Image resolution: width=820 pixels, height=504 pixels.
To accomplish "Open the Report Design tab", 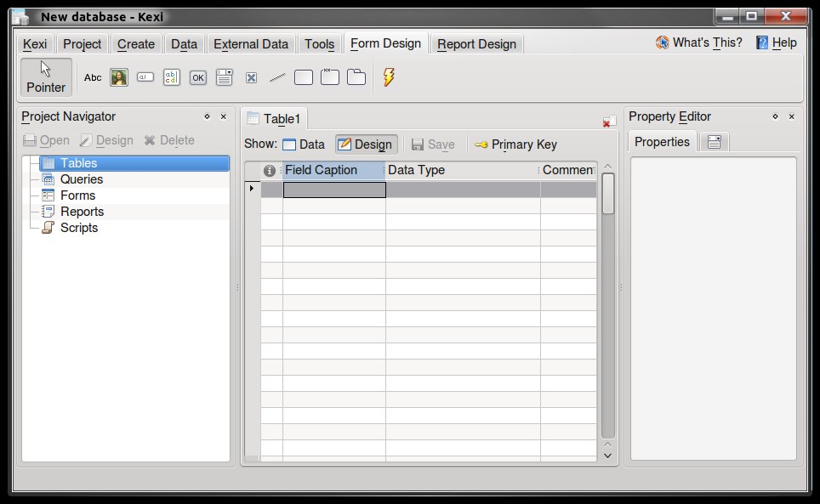I will click(x=476, y=44).
